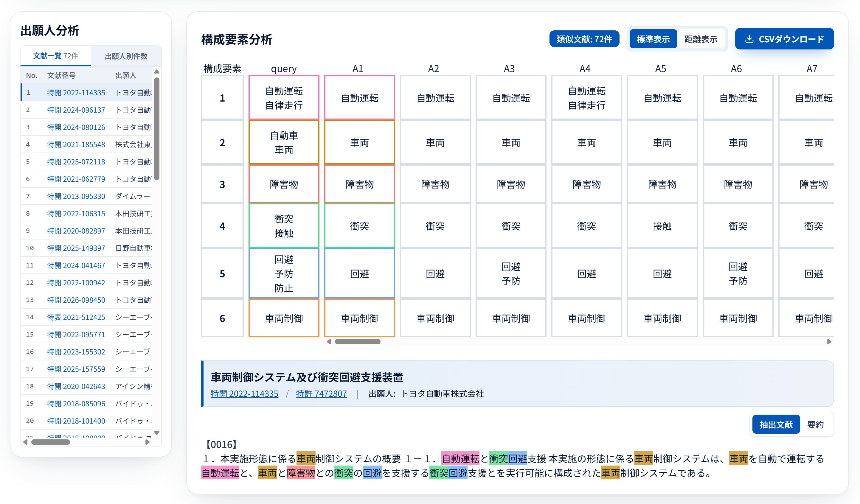The image size is (860, 504).
Task: Select list row 特開 2020-082897
Action: point(87,231)
